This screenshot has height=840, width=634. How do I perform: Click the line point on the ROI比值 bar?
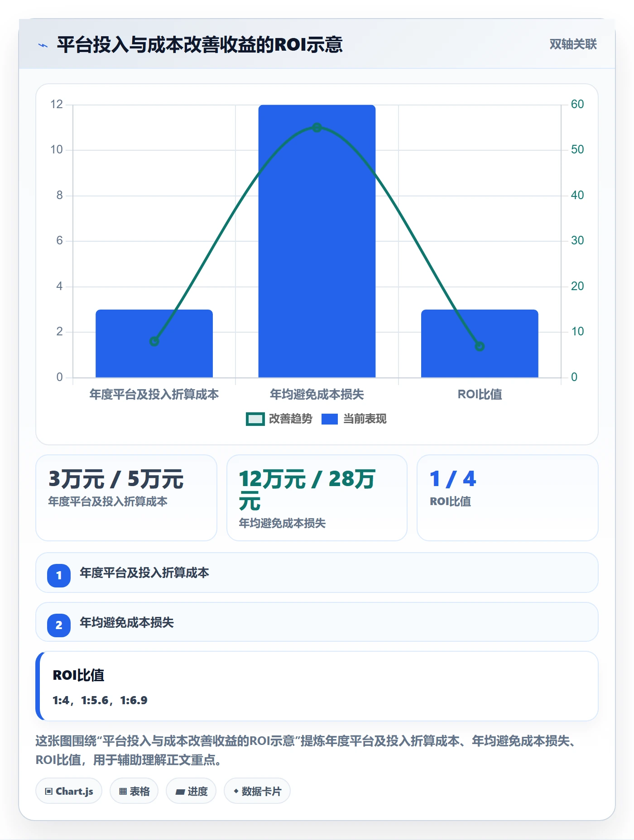tap(480, 346)
